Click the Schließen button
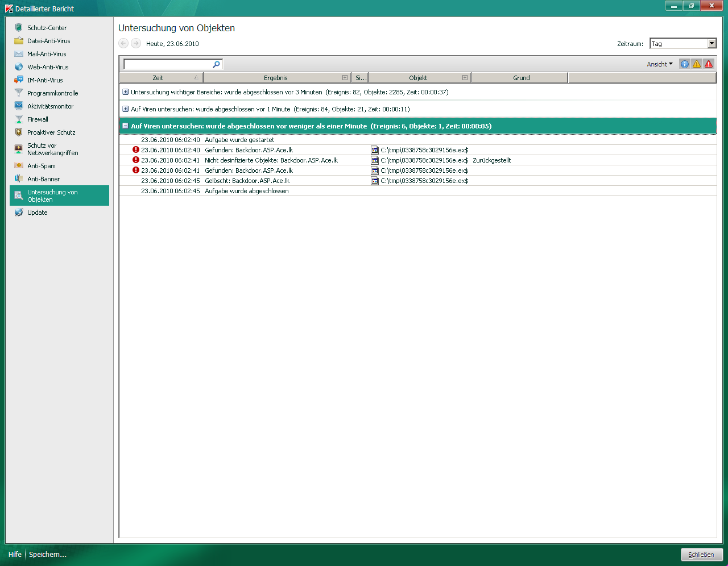The height and width of the screenshot is (566, 728). [x=701, y=555]
